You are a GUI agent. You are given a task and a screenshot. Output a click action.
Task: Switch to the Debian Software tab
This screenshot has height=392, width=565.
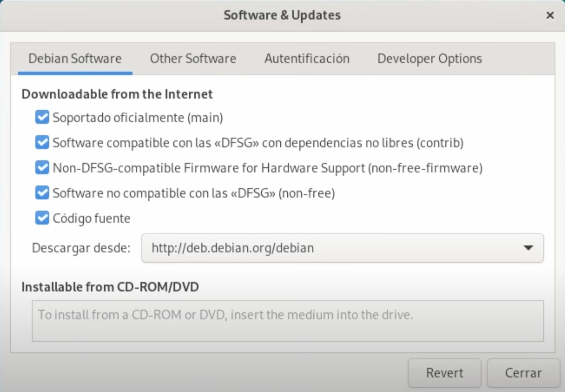(x=75, y=59)
